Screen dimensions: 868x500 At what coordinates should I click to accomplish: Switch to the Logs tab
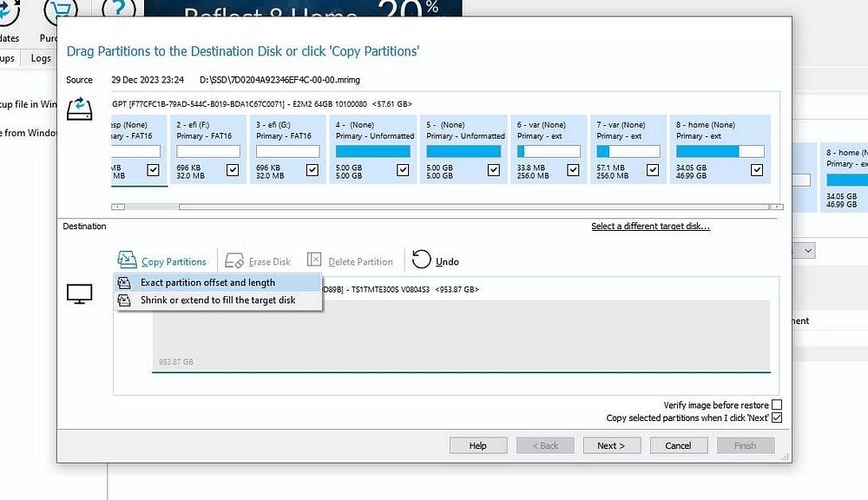(x=41, y=58)
